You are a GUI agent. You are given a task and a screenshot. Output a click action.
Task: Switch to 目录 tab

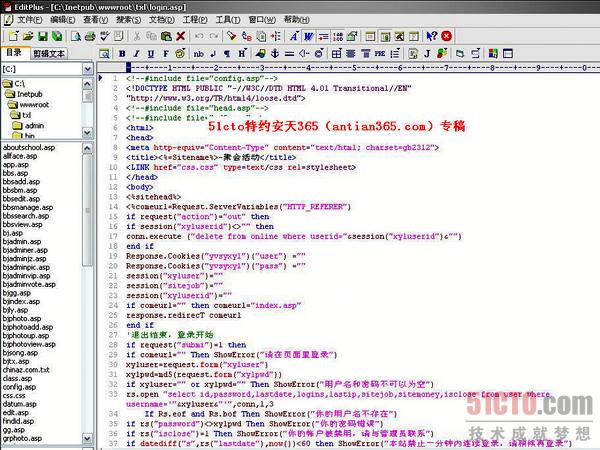tap(14, 53)
